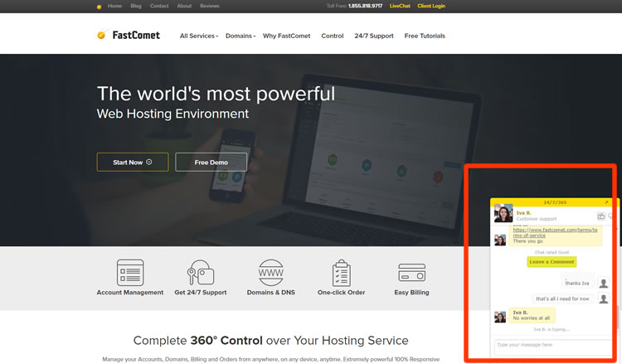Click 'Customer support' under Iva B.'s name
622x364 pixels.
(x=537, y=219)
